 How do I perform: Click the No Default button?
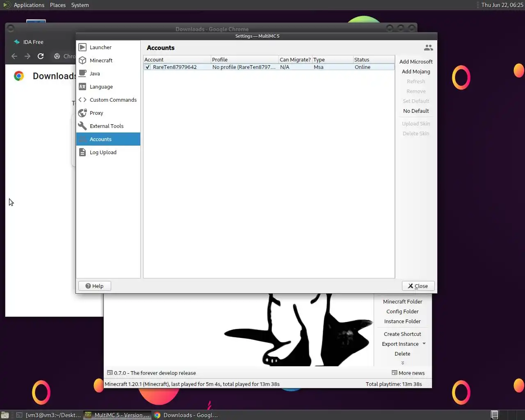click(x=416, y=111)
